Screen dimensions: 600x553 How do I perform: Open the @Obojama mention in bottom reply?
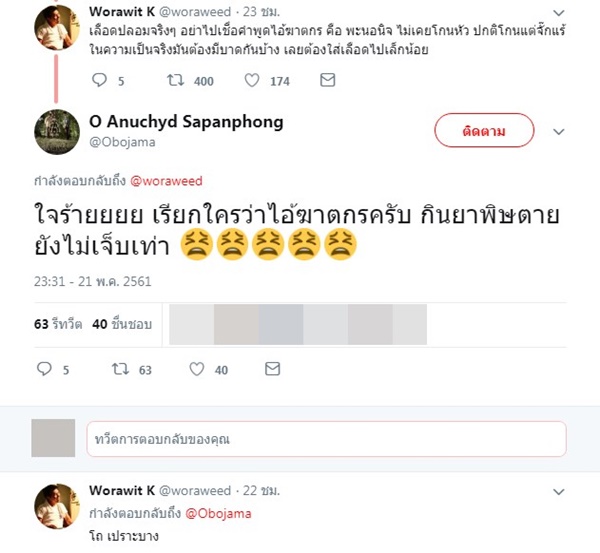tap(223, 513)
